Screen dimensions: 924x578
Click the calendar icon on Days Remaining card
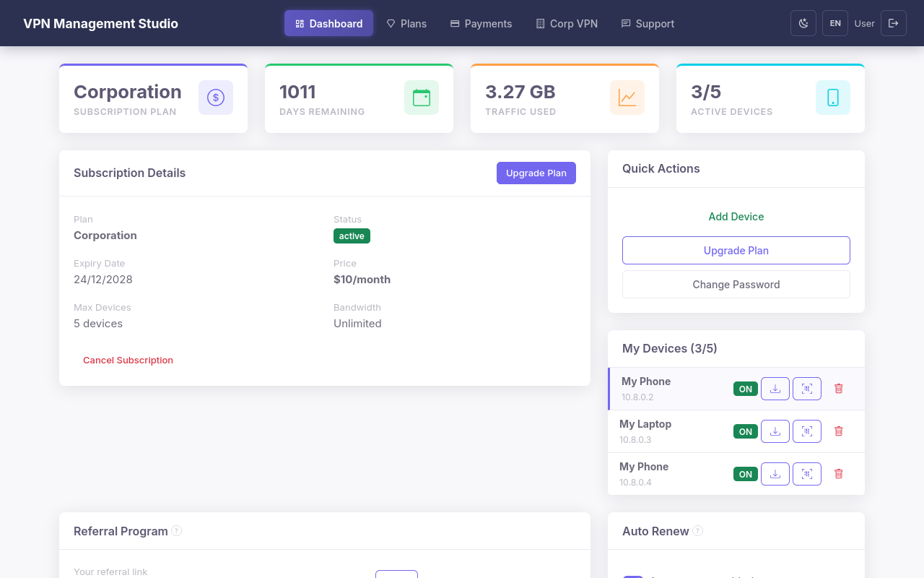coord(421,97)
